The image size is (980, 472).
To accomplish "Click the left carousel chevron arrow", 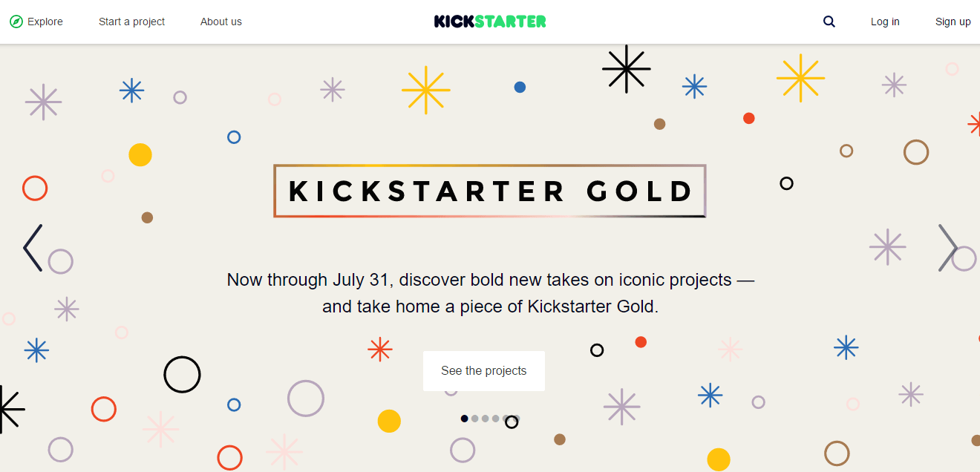I will [x=32, y=248].
